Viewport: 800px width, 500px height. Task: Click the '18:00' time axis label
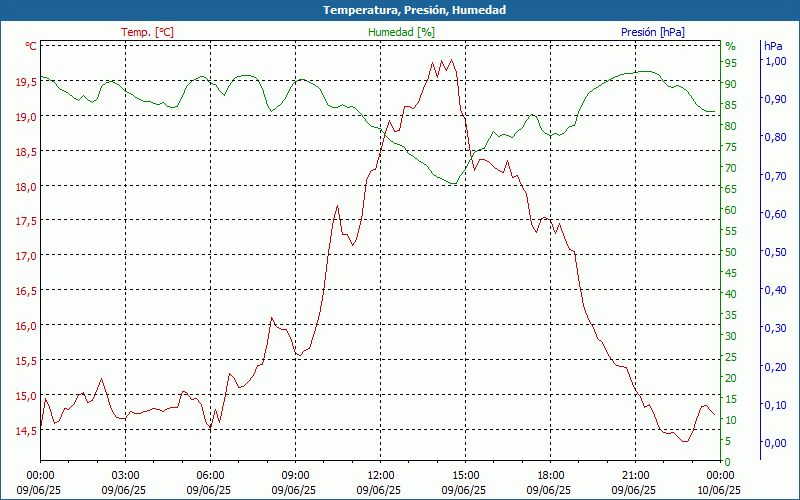coord(551,476)
